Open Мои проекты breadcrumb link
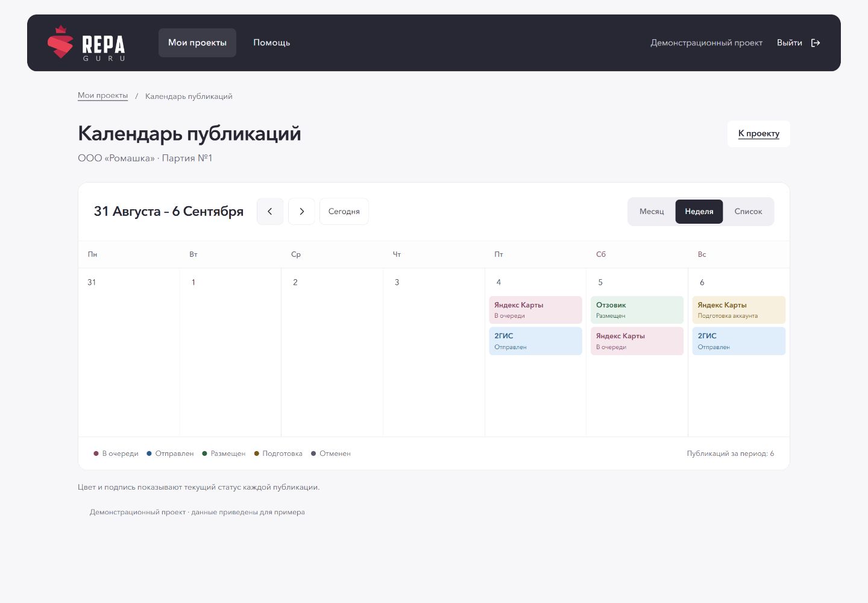 [x=102, y=95]
